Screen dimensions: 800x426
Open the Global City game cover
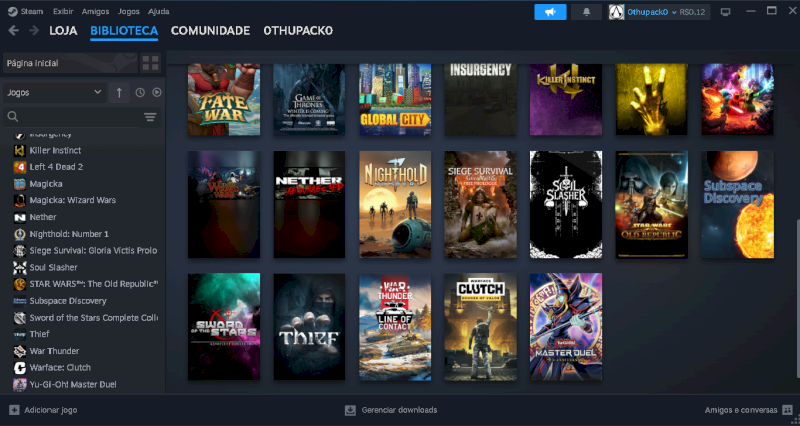pos(395,99)
